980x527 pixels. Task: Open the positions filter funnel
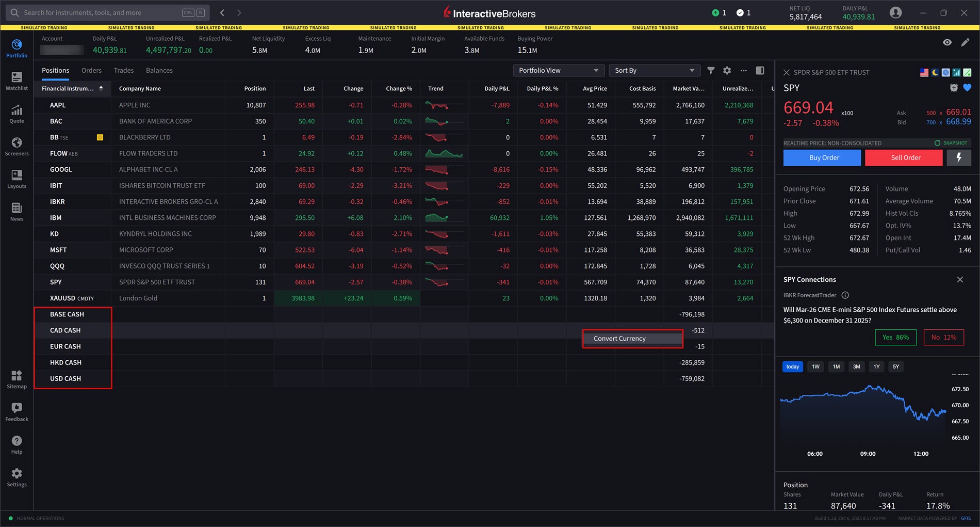click(711, 70)
